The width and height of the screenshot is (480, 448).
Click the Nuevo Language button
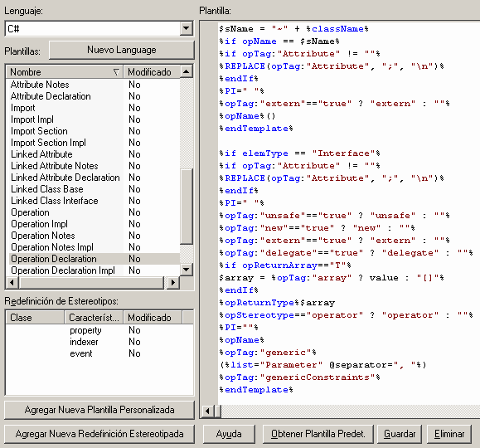pyautogui.click(x=122, y=50)
